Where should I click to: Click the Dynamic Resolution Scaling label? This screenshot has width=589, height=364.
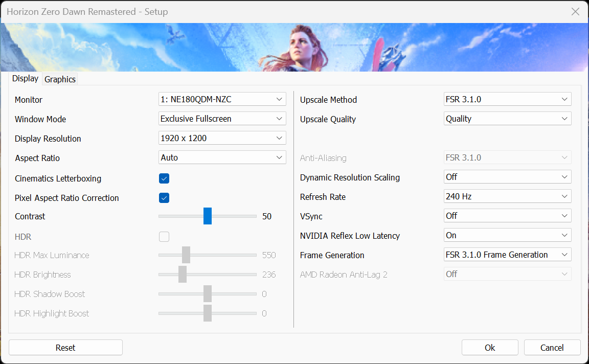pos(350,177)
